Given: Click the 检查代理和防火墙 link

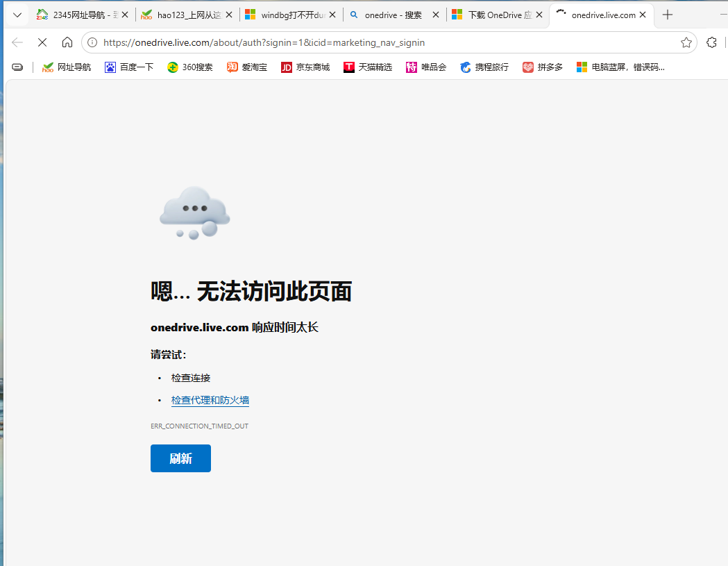Looking at the screenshot, I should click(210, 400).
